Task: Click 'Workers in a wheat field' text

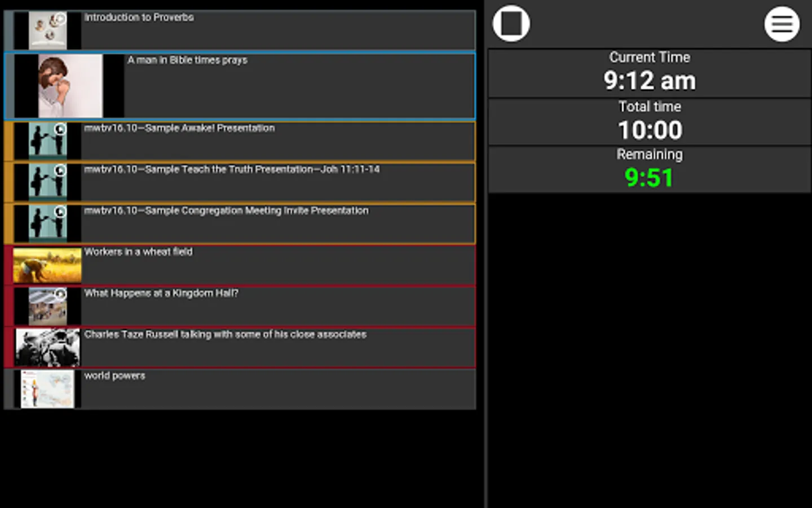Action: 138,252
